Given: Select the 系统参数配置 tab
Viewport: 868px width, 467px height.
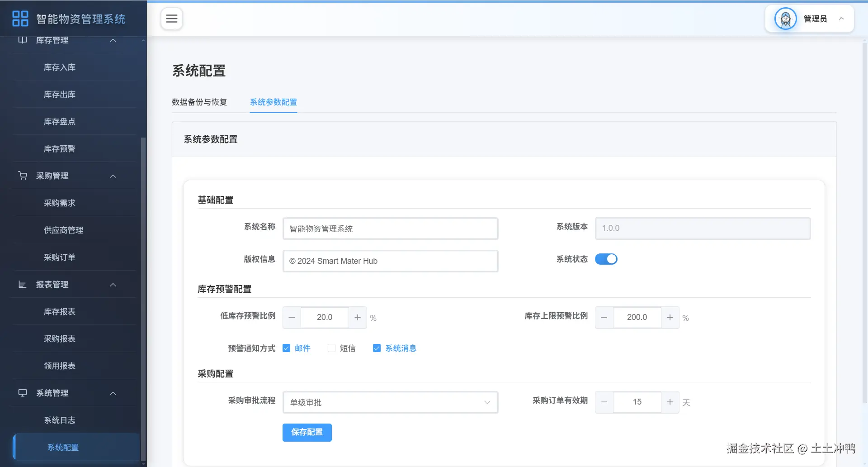Looking at the screenshot, I should (274, 102).
